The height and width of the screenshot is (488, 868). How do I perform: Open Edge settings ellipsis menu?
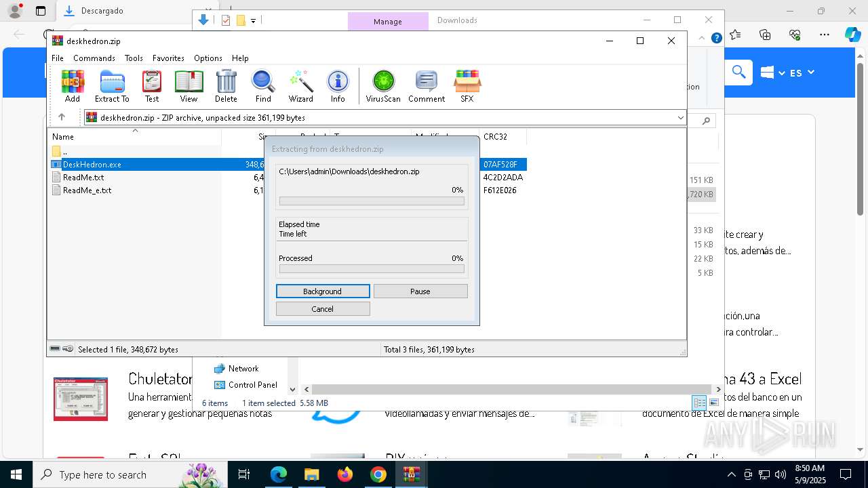coord(824,35)
